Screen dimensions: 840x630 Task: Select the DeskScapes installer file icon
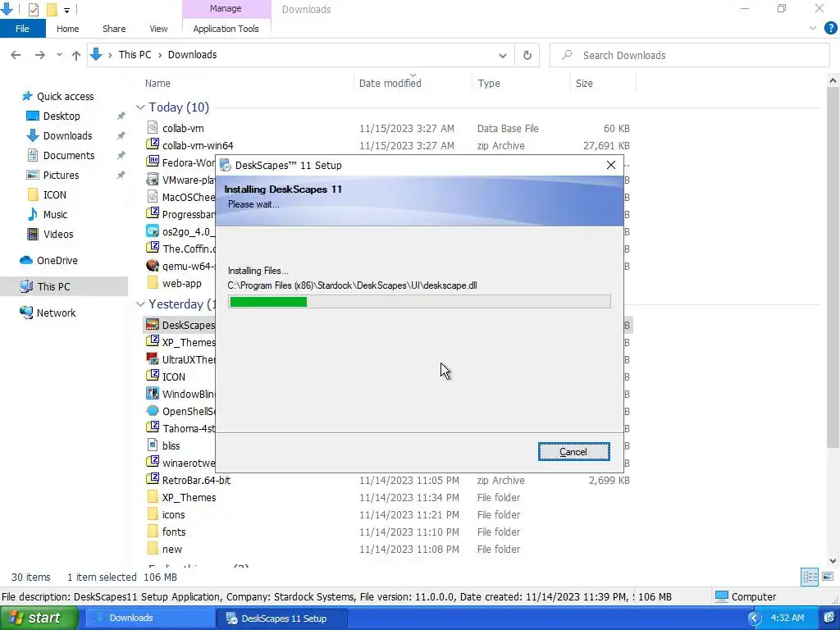pyautogui.click(x=153, y=325)
